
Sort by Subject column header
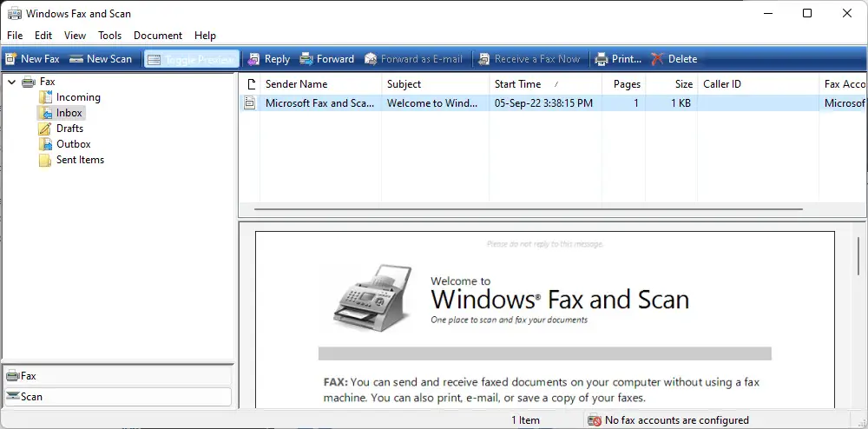[435, 84]
